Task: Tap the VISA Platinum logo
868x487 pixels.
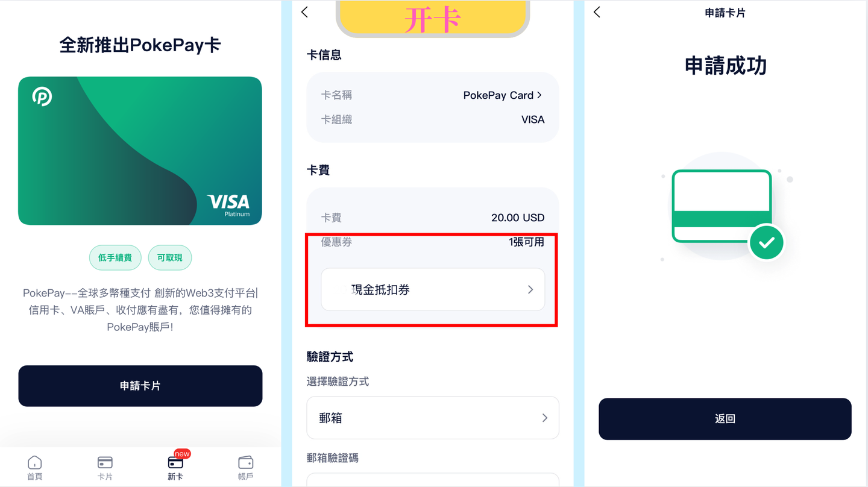Action: click(x=228, y=205)
